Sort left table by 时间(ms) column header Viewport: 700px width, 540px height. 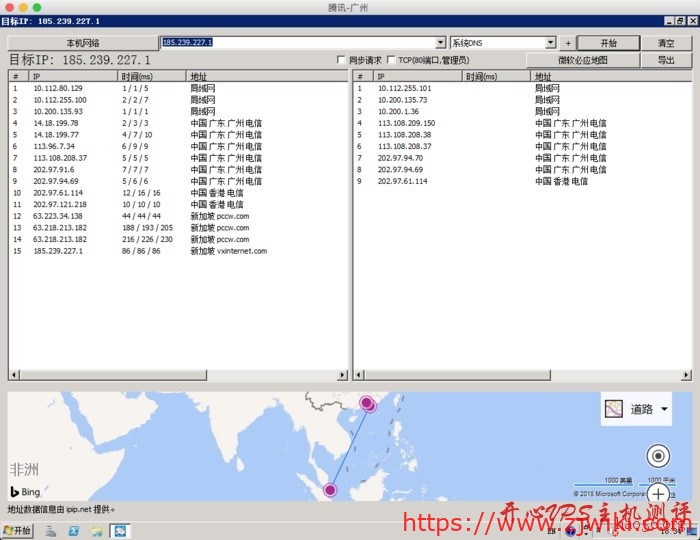coord(152,76)
